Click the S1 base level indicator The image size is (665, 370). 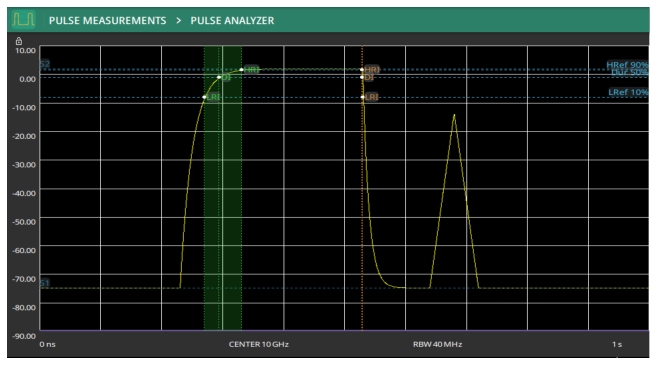point(45,283)
